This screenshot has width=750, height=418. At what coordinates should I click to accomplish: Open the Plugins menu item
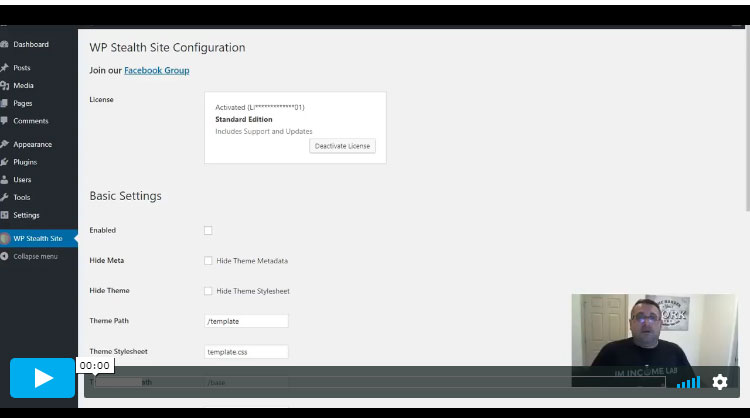click(25, 162)
